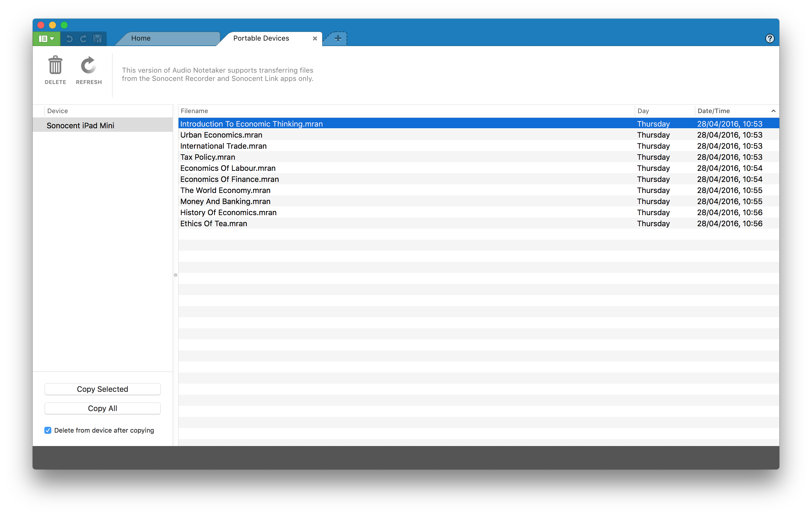Click the save floppy disk icon
The height and width of the screenshot is (516, 812).
click(97, 39)
